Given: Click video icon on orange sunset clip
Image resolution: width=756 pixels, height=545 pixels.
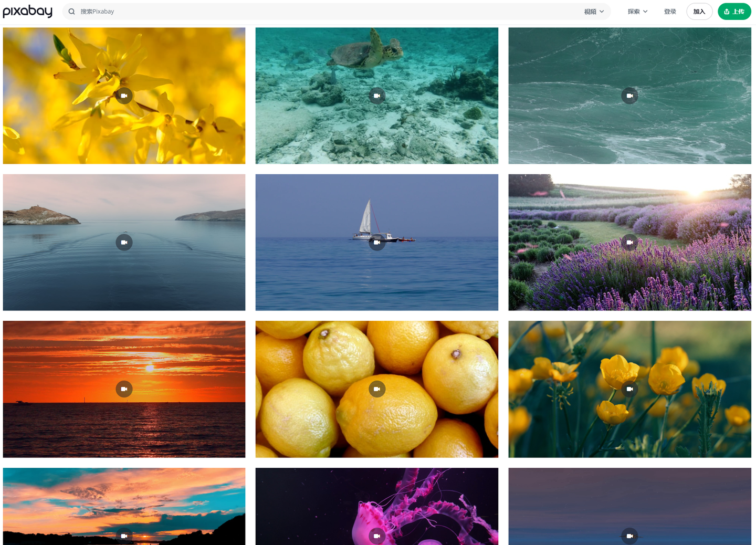Looking at the screenshot, I should 124,389.
